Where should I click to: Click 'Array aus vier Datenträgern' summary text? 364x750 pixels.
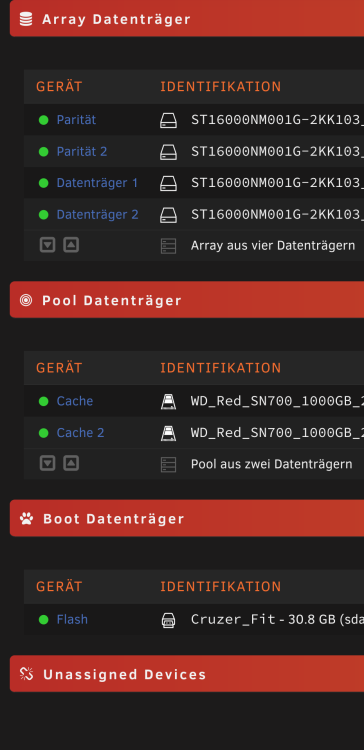273,245
